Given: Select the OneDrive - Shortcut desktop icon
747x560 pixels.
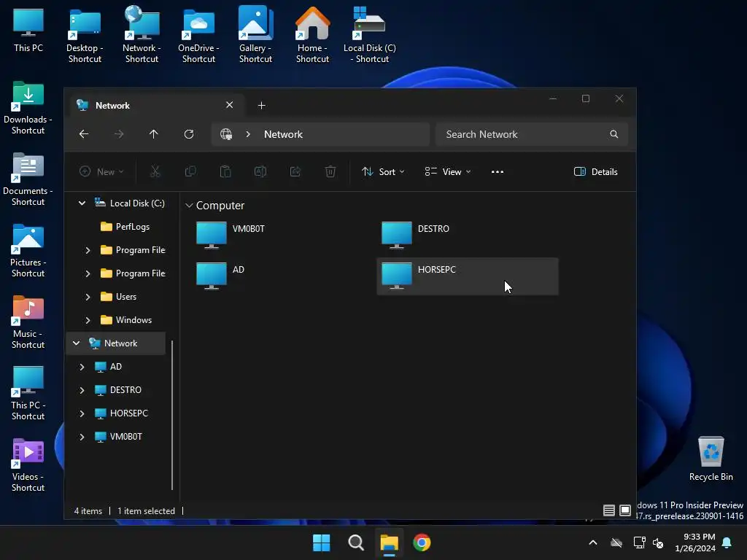Looking at the screenshot, I should tap(198, 35).
